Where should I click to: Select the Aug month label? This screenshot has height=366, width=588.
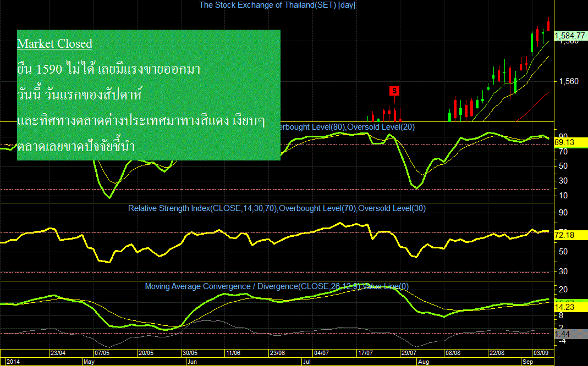(x=424, y=362)
